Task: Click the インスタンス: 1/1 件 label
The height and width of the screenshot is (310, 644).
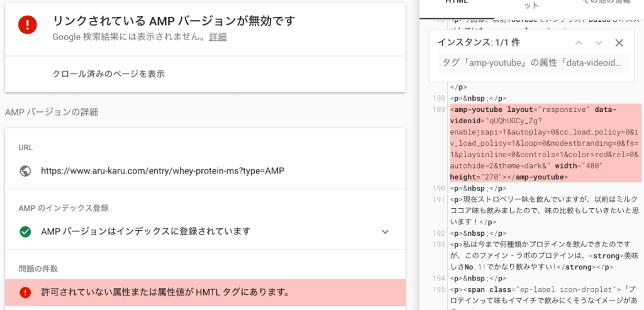Action: [x=479, y=42]
